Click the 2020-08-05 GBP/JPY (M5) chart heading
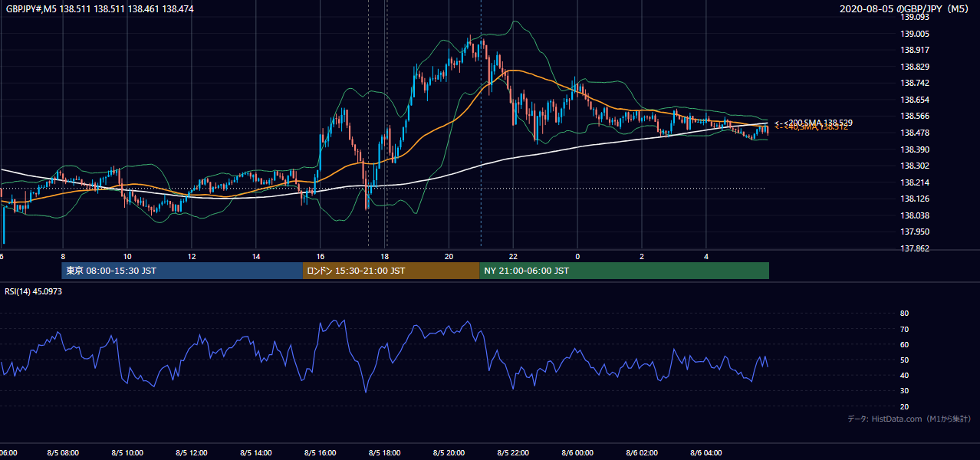The image size is (980, 460). (x=905, y=8)
